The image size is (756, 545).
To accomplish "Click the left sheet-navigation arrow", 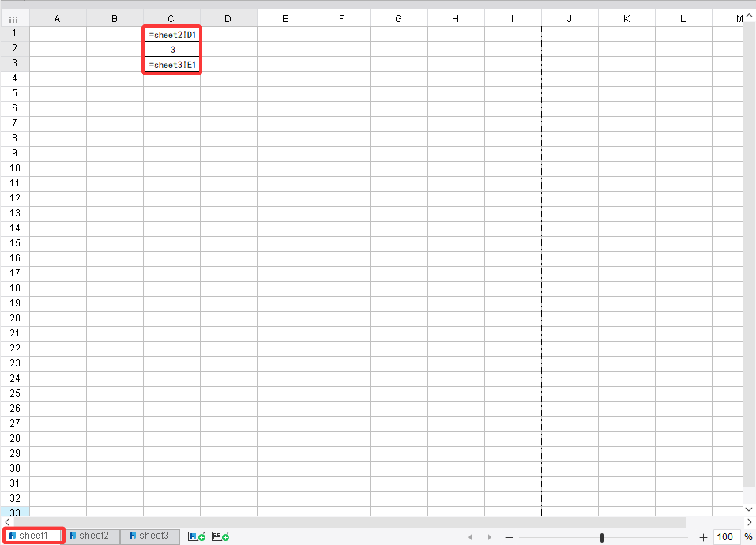I will (470, 537).
